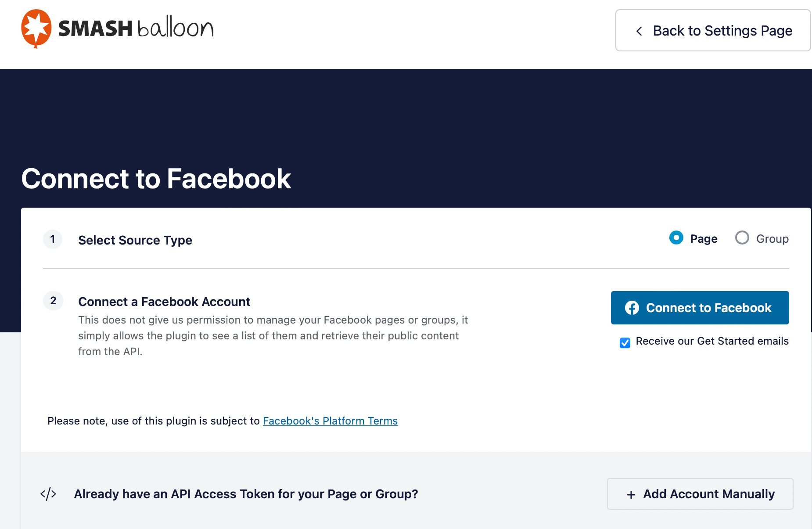Image resolution: width=812 pixels, height=529 pixels.
Task: Click the back chevron arrow icon
Action: 639,31
